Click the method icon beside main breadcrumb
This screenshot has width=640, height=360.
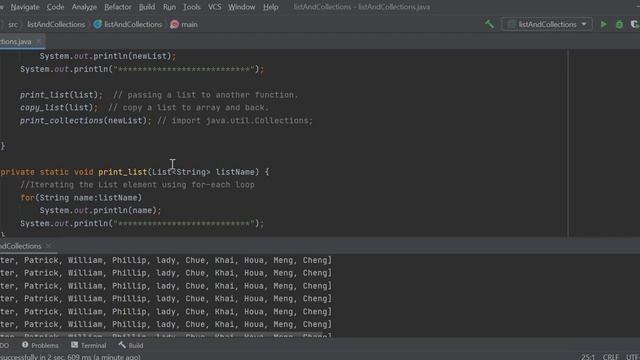[174, 24]
